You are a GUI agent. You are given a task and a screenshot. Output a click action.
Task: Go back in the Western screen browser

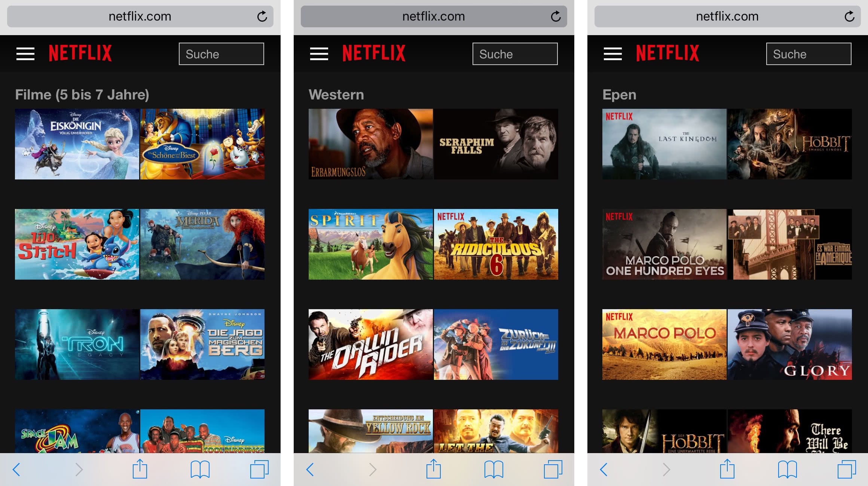pyautogui.click(x=310, y=469)
